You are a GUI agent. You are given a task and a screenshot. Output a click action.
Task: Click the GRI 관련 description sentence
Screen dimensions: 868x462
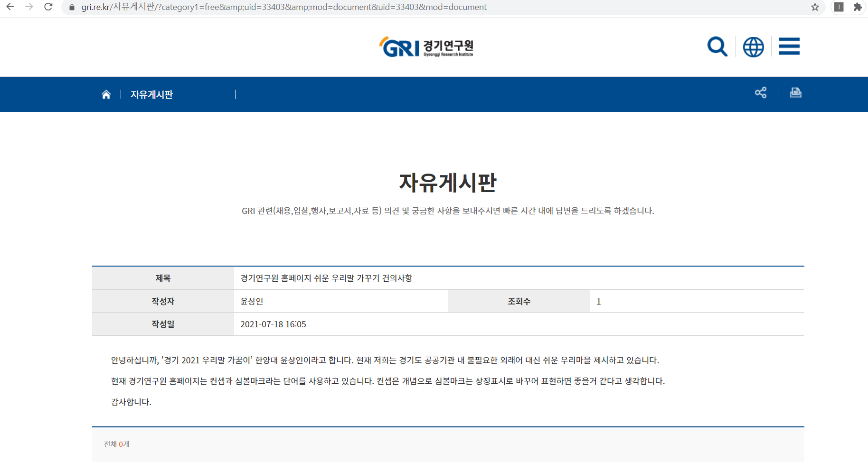click(448, 211)
